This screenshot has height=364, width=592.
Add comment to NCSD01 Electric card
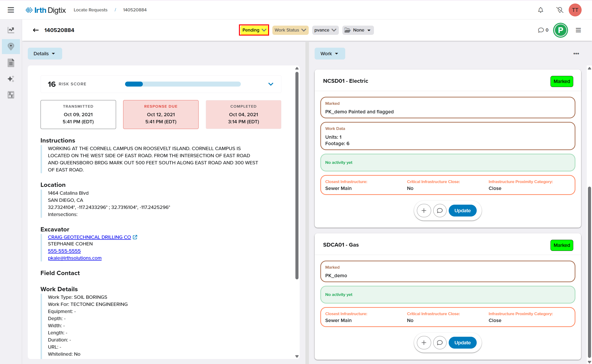click(439, 211)
